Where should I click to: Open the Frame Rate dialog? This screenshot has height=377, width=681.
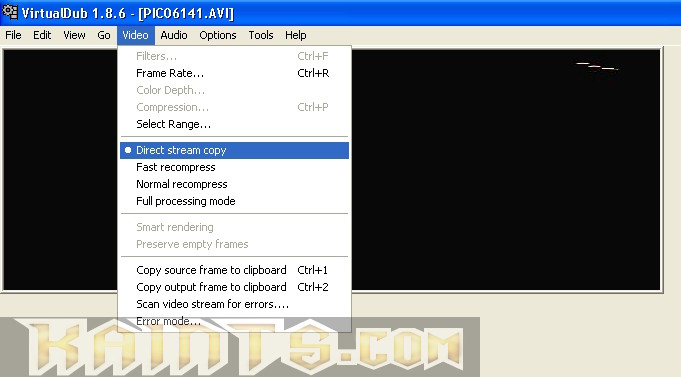pyautogui.click(x=235, y=73)
